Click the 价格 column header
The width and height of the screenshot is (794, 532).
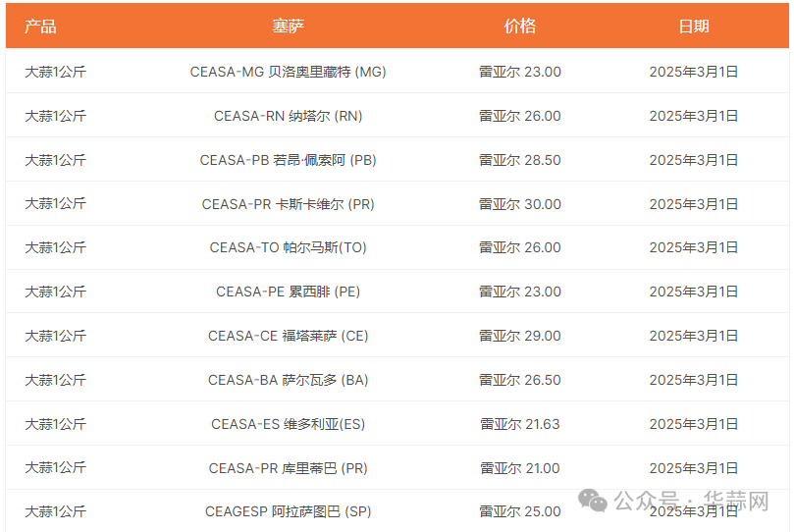(519, 26)
